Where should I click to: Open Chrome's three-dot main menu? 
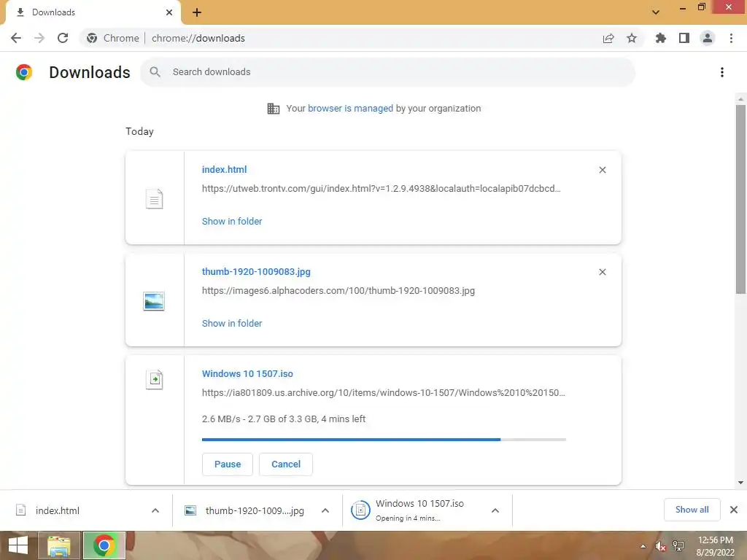pyautogui.click(x=731, y=38)
